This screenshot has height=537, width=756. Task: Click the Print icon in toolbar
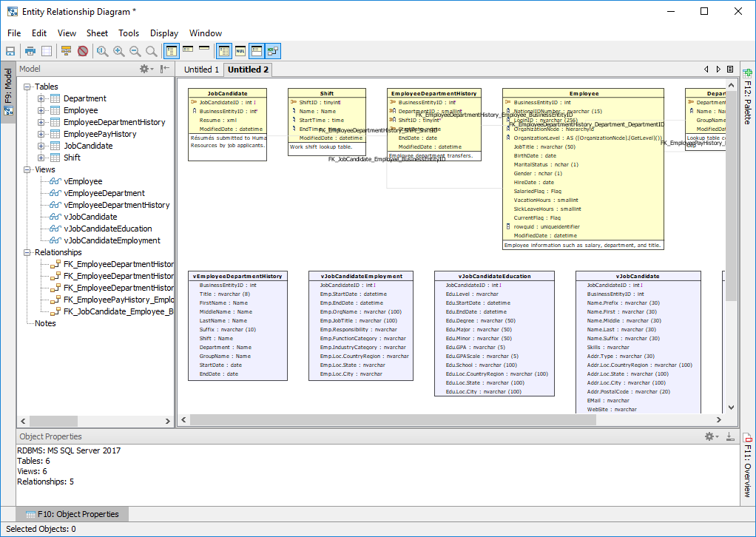coord(30,51)
